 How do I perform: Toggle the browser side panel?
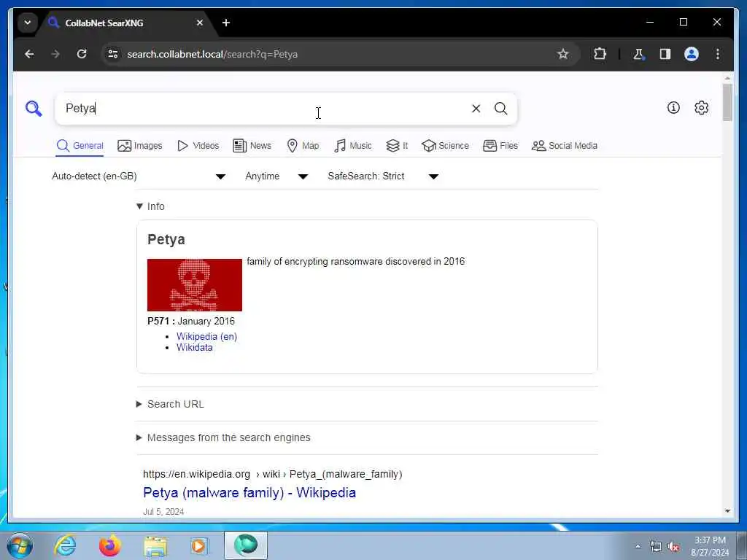pos(665,54)
